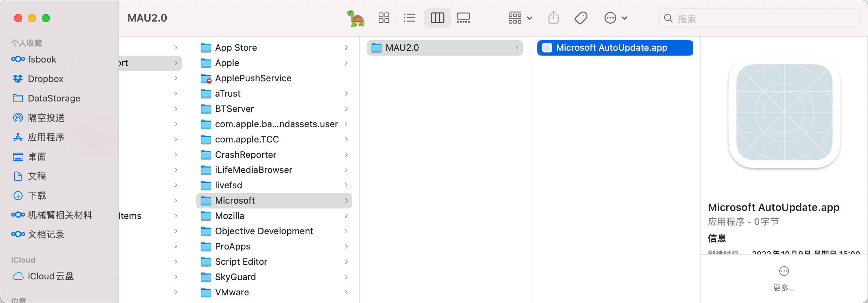Screen dimensions: 868x303
Task: Open the group-by options dropdown
Action: coord(520,18)
